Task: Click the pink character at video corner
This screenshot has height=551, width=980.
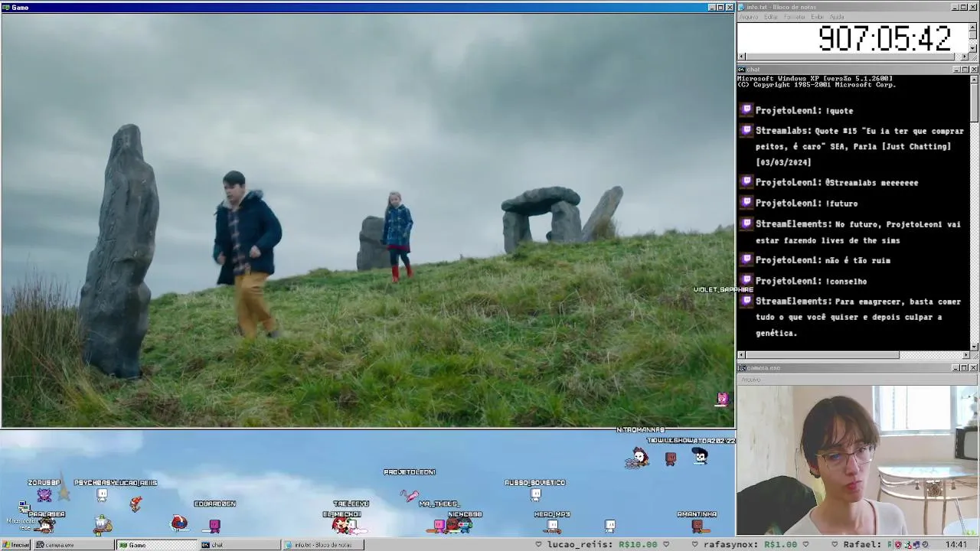Action: [722, 399]
